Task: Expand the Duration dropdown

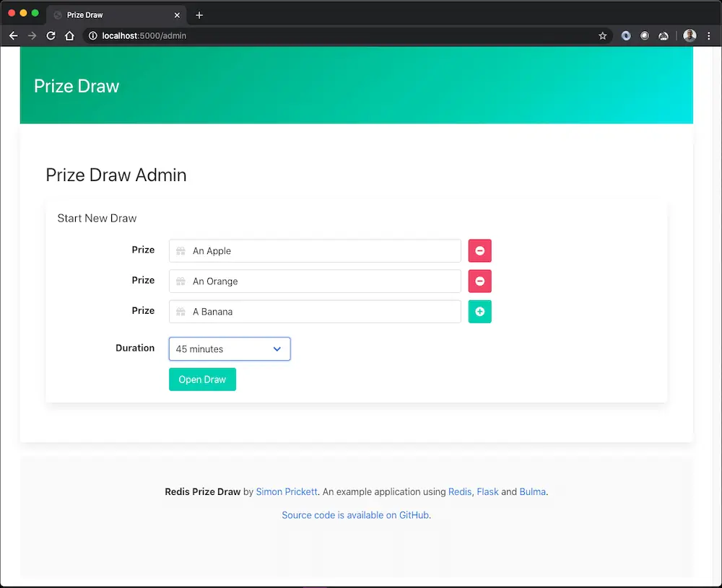Action: [x=230, y=349]
